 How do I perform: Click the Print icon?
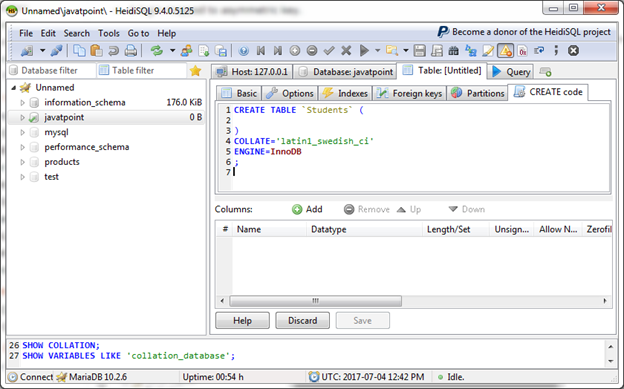pyautogui.click(x=131, y=51)
